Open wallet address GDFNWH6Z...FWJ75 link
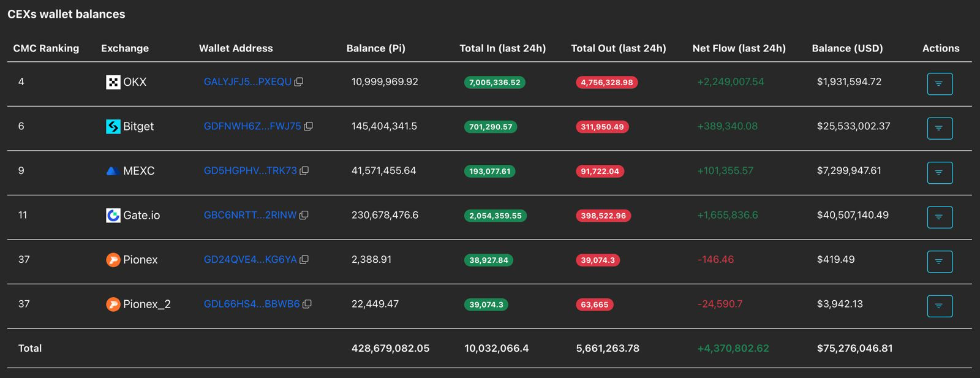Image resolution: width=980 pixels, height=378 pixels. coord(252,126)
